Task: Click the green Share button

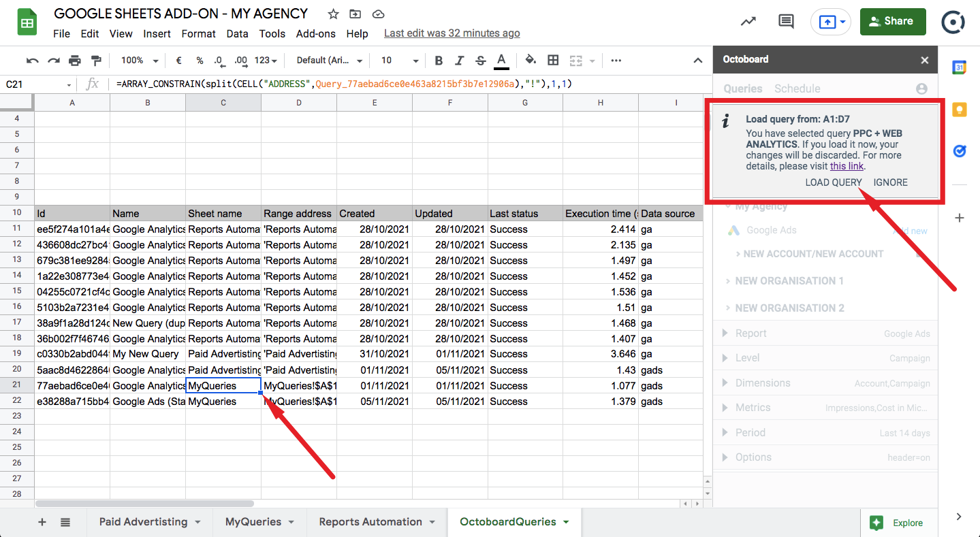Action: click(x=893, y=21)
